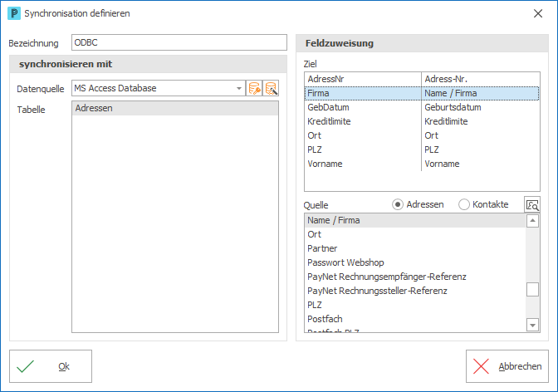
Task: Click the Quelle list scroll up arrow
Action: pyautogui.click(x=532, y=221)
